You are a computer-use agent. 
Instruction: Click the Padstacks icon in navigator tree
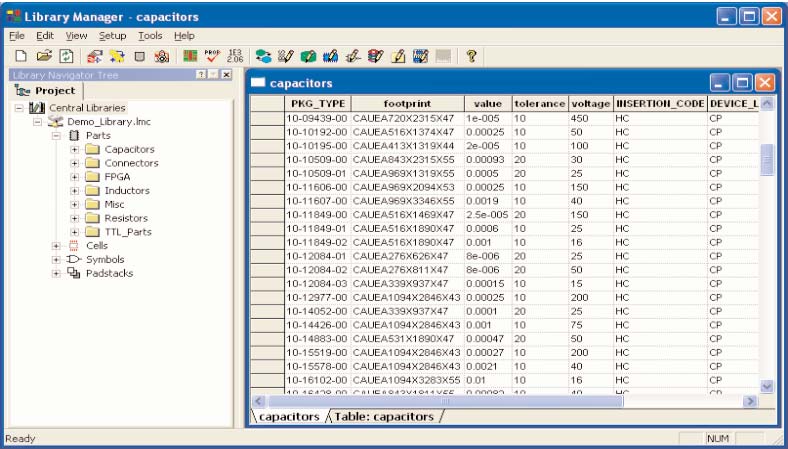coord(75,273)
